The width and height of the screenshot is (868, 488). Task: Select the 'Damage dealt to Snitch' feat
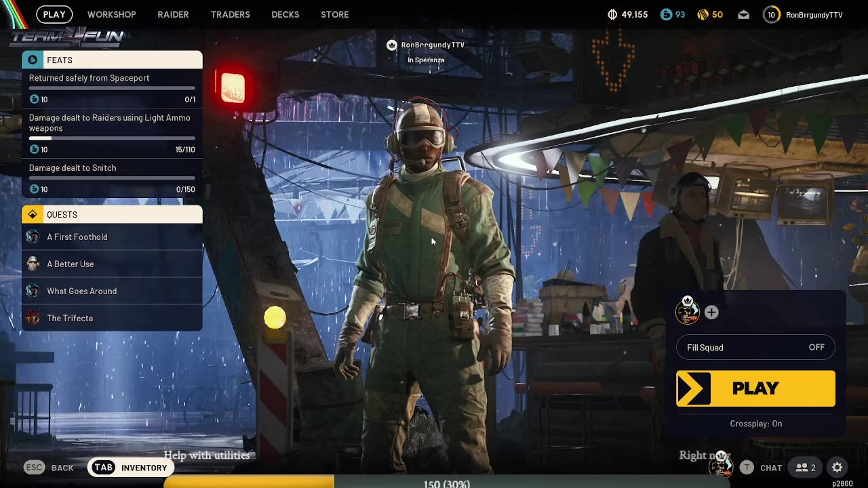[112, 178]
